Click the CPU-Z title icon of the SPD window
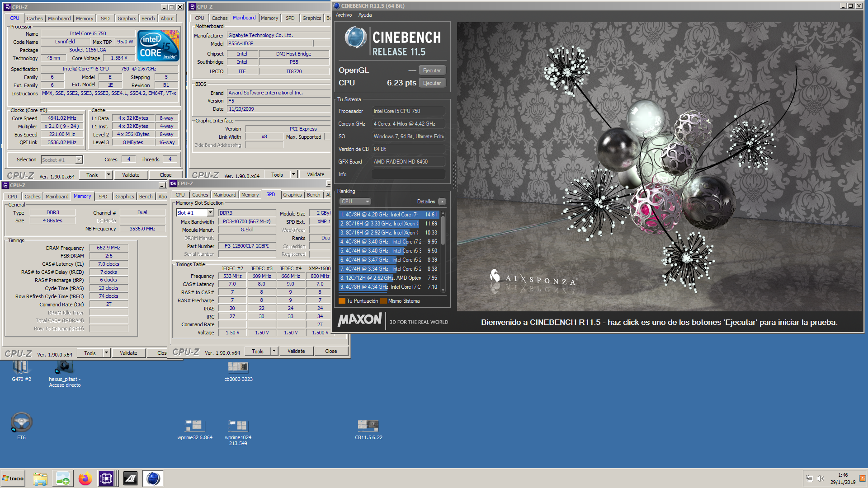 pyautogui.click(x=173, y=183)
